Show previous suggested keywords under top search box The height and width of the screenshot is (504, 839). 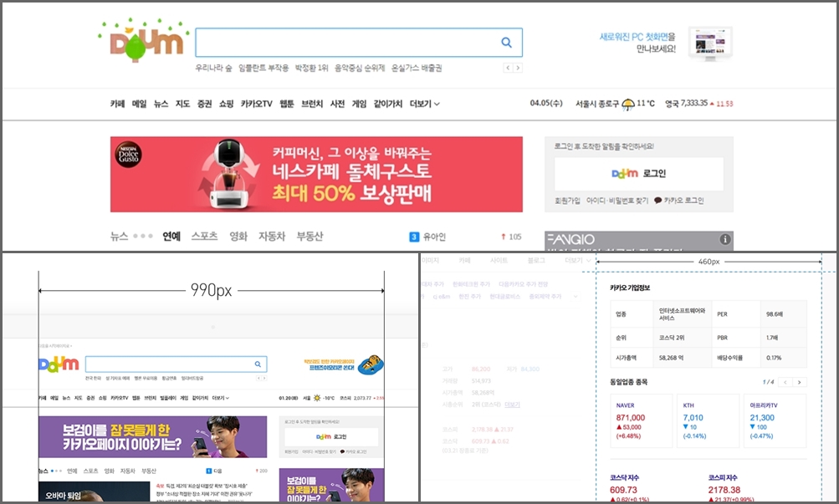point(507,68)
